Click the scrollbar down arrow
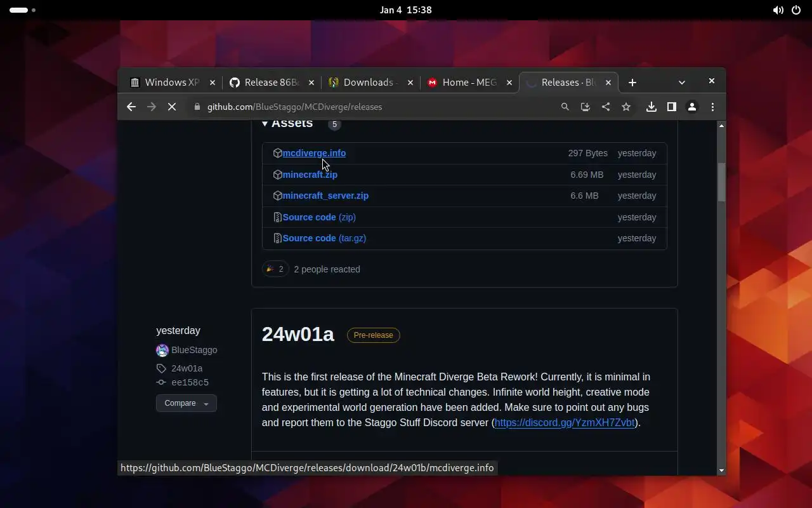This screenshot has height=508, width=812. coord(721,471)
